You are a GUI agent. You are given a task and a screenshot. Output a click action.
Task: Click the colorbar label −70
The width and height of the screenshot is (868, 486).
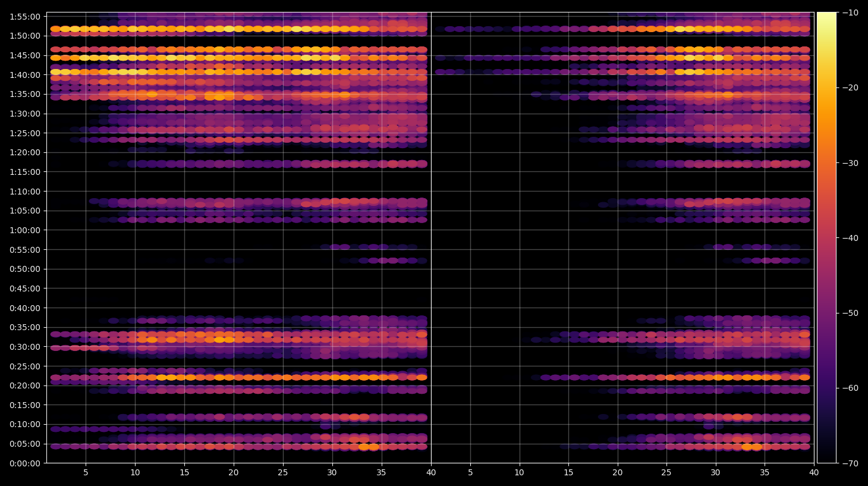coord(850,463)
